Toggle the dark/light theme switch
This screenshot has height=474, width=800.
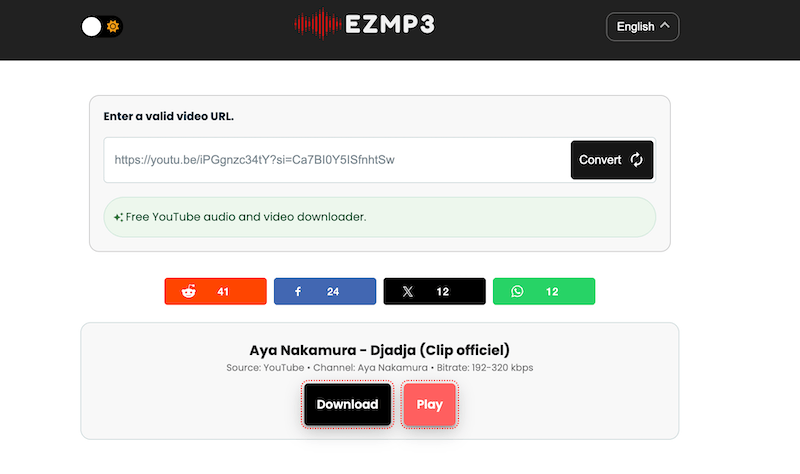click(x=102, y=27)
